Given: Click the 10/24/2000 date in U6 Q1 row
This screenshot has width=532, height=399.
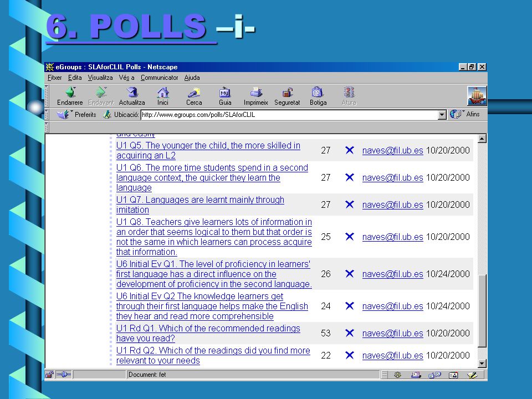Looking at the screenshot, I should click(448, 274).
